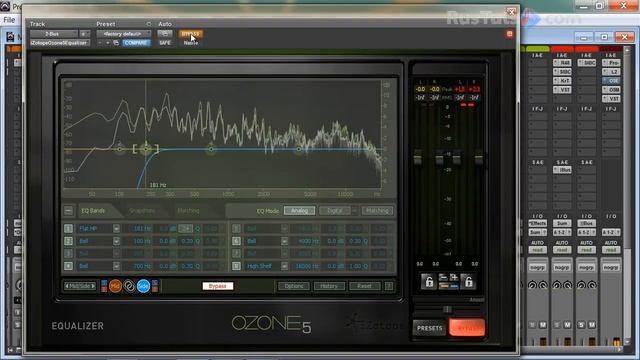Screen dimensions: 640x360
Task: Click left pan knob on *Effects mixer channel
Action: click(x=532, y=285)
